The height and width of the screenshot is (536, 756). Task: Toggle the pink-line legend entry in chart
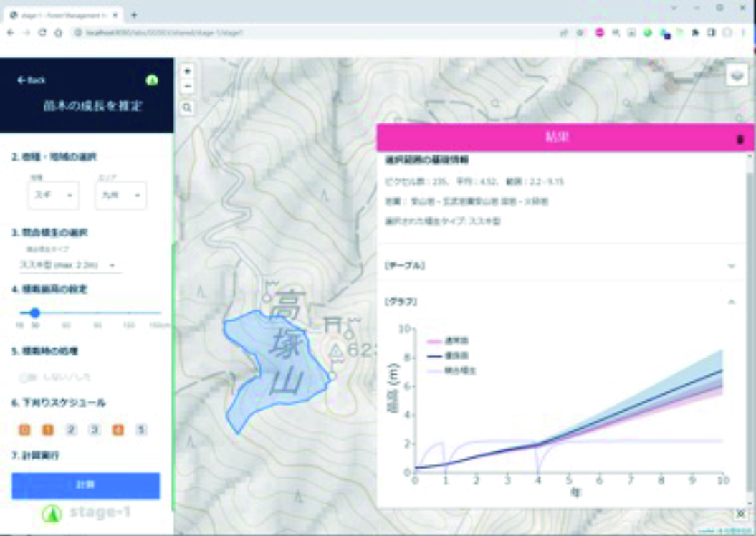click(x=448, y=341)
